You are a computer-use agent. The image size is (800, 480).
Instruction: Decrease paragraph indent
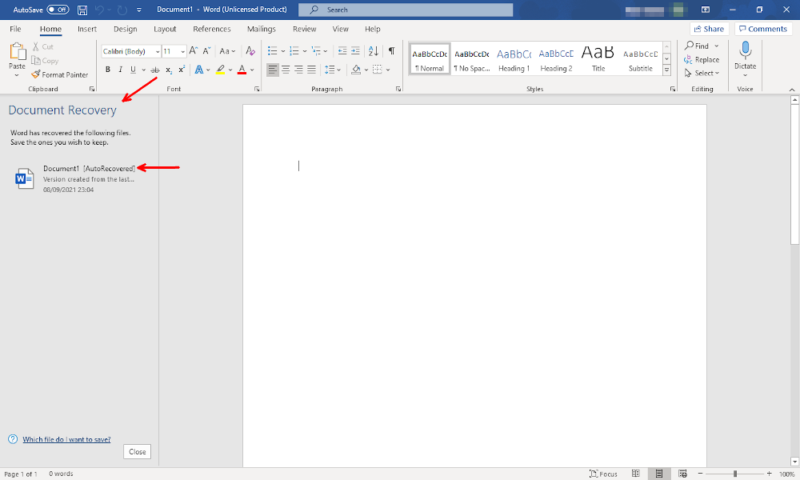(x=342, y=51)
